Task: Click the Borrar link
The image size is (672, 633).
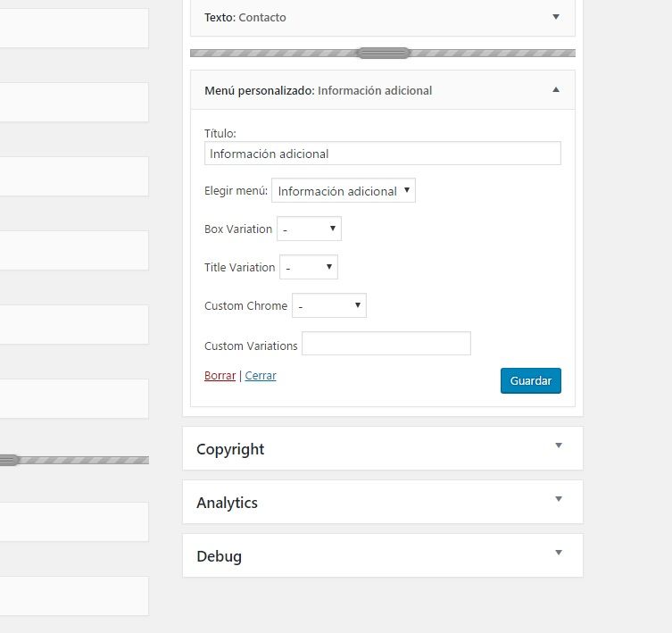Action: 220,376
